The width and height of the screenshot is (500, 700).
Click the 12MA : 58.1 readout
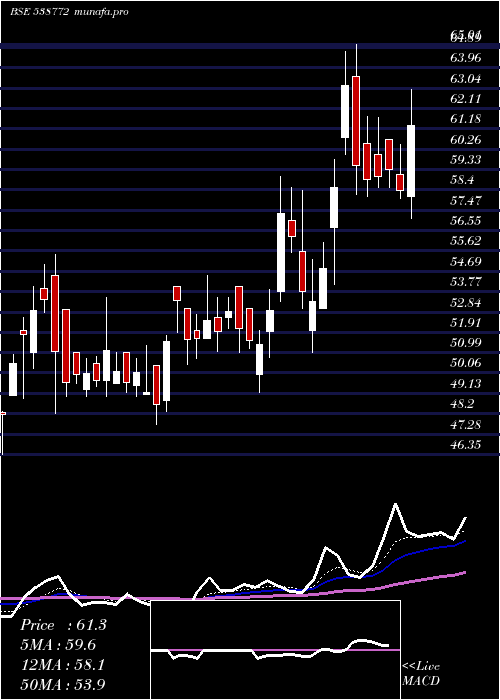[63, 665]
